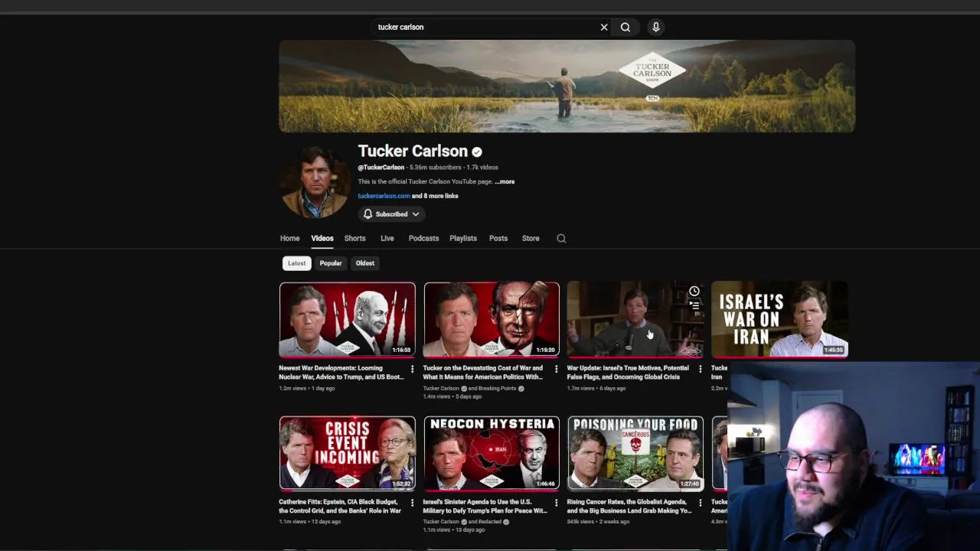Open options menu for Devastating Cost of War video
980x551 pixels.
(x=556, y=369)
